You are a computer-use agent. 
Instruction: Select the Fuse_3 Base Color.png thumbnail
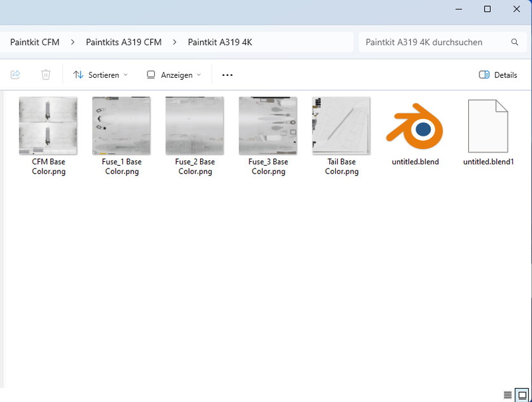pyautogui.click(x=268, y=126)
